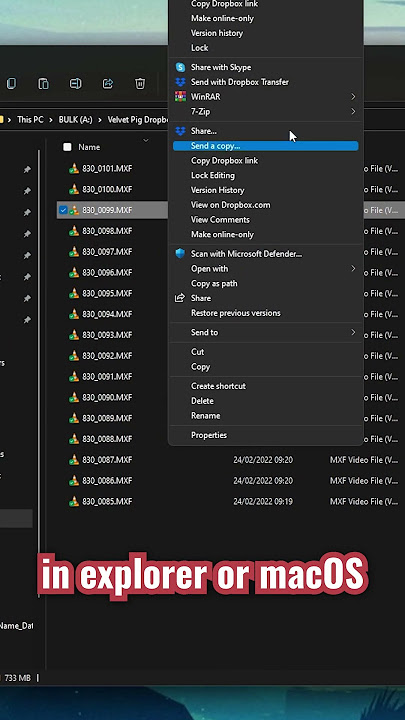Image resolution: width=405 pixels, height=720 pixels.
Task: Select file 830_0096.MXF
Action: click(x=107, y=273)
